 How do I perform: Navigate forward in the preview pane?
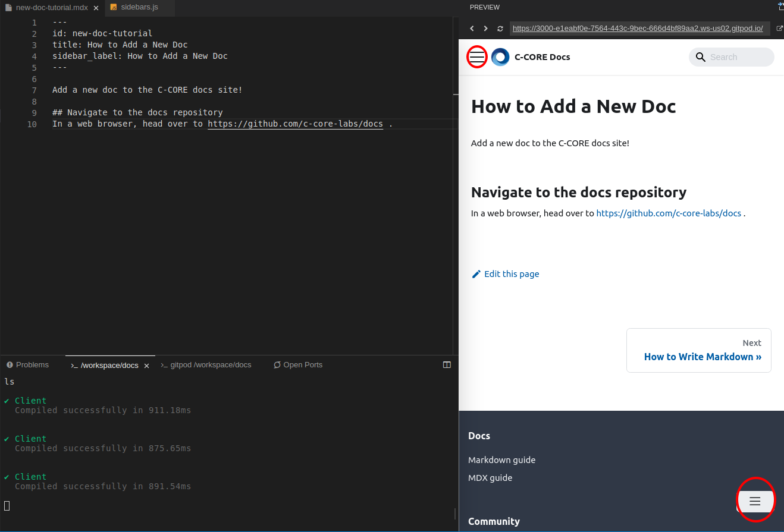tap(485, 28)
